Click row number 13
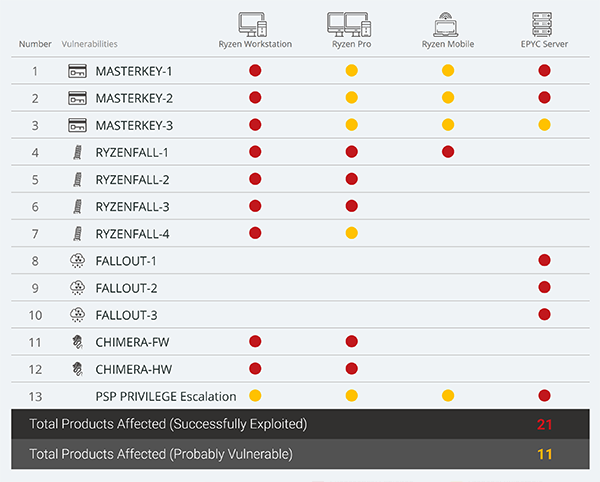Screen dimensions: 600x482 pos(35,397)
